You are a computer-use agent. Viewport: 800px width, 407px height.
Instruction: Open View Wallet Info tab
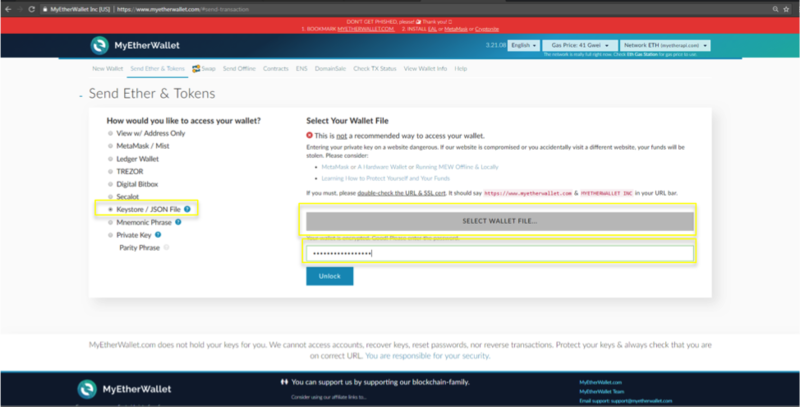426,68
